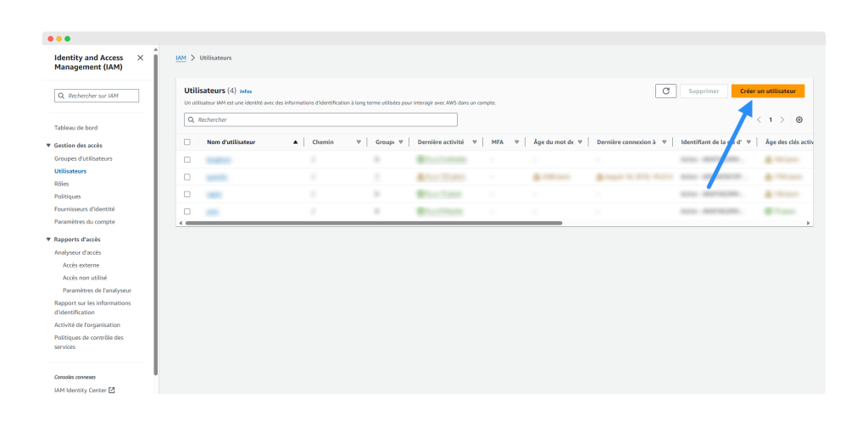Open Groupes d'utilisateurs in sidebar
This screenshot has height=426, width=868.
tap(83, 158)
